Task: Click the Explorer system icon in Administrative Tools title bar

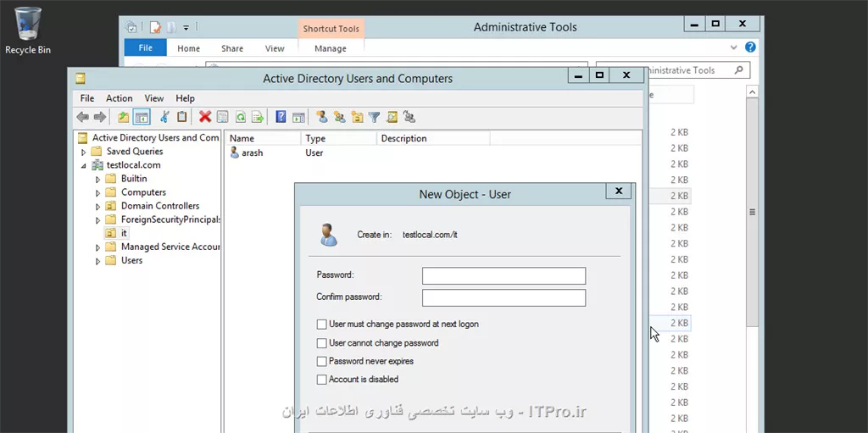Action: pyautogui.click(x=131, y=26)
